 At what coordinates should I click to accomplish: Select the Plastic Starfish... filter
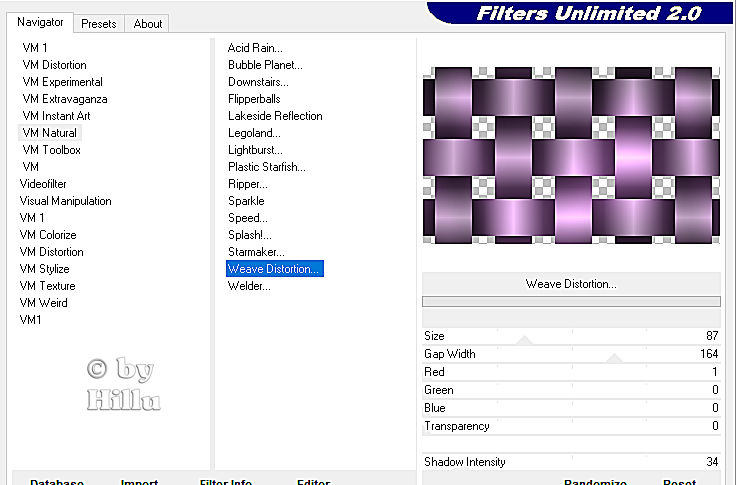coord(267,167)
